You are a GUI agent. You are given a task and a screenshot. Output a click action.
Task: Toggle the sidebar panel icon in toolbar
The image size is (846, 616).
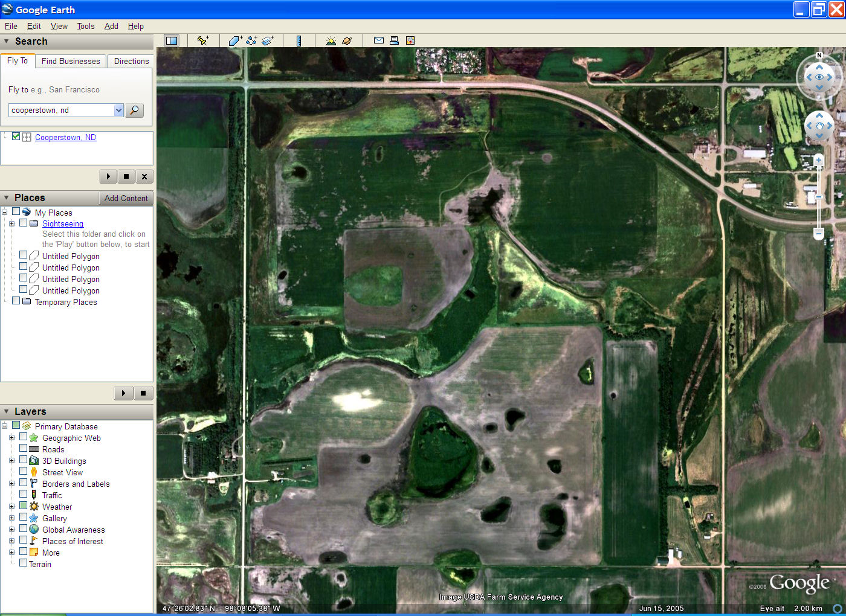click(172, 40)
